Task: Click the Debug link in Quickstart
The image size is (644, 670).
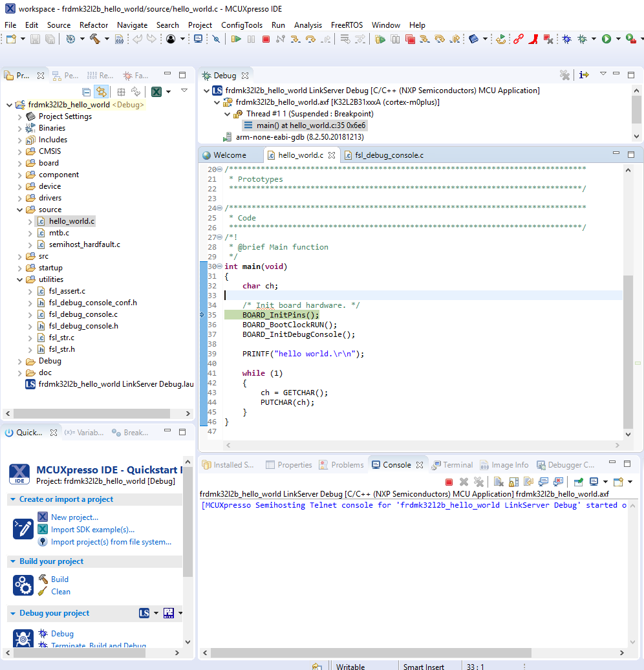Action: (62, 634)
